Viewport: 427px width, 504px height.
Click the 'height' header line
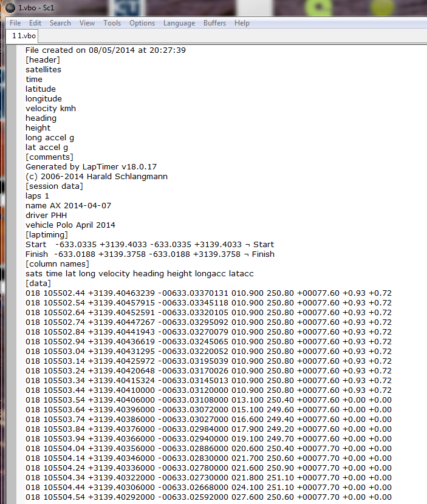pos(38,128)
